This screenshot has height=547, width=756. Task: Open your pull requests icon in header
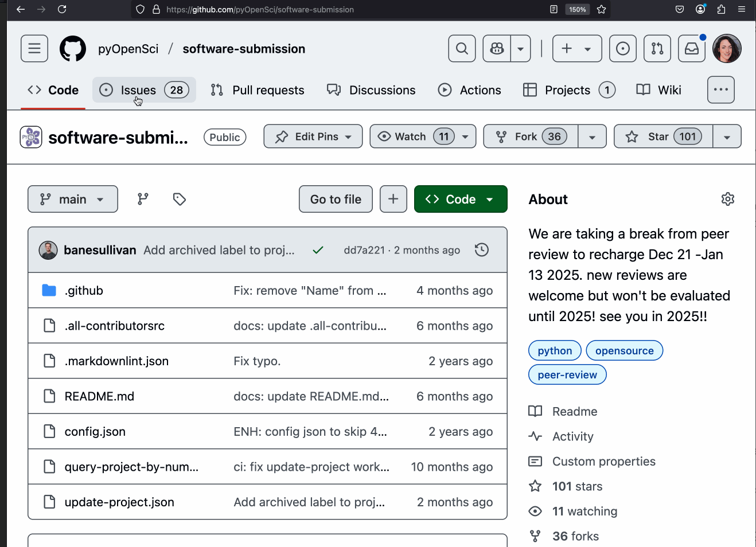[657, 49]
